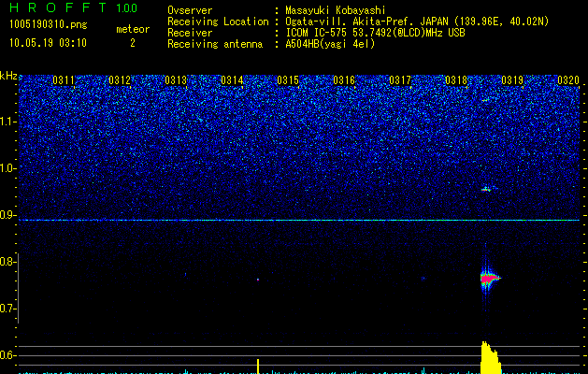Click the 0312 time axis marker
The width and height of the screenshot is (588, 374).
(120, 80)
